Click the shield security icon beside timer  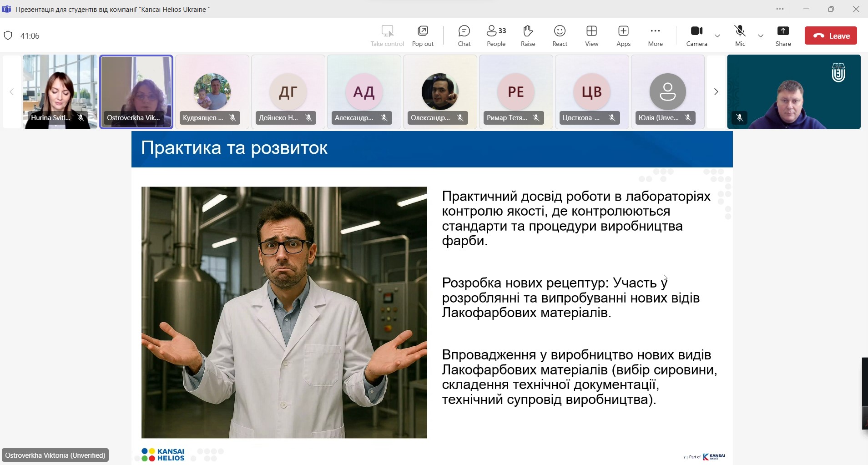point(8,35)
